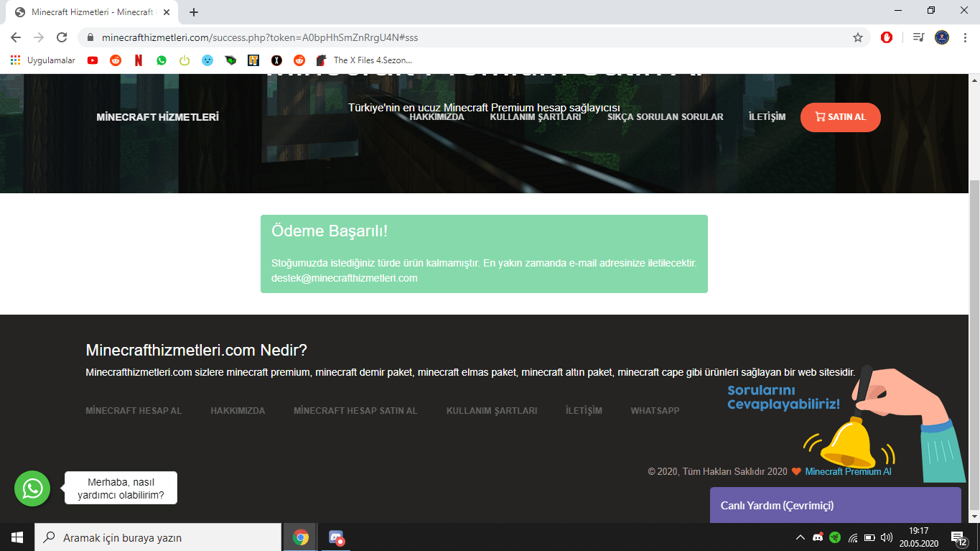The width and height of the screenshot is (980, 551).
Task: Open the WHATSAPP footer link
Action: tap(655, 411)
